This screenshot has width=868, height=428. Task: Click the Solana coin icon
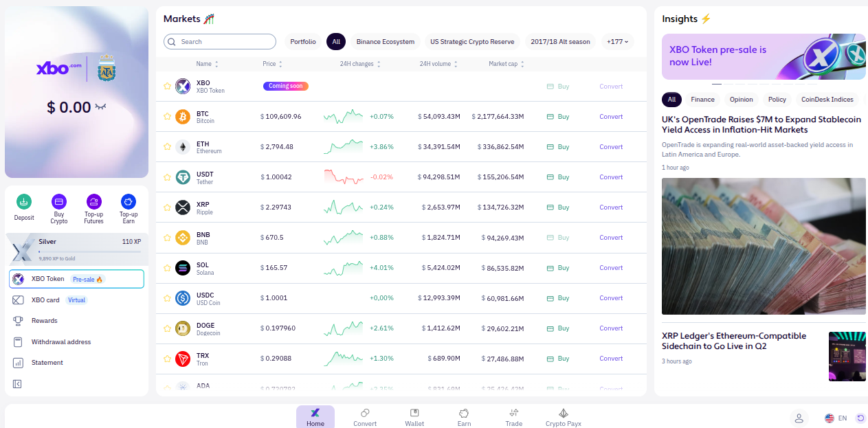[x=183, y=268]
